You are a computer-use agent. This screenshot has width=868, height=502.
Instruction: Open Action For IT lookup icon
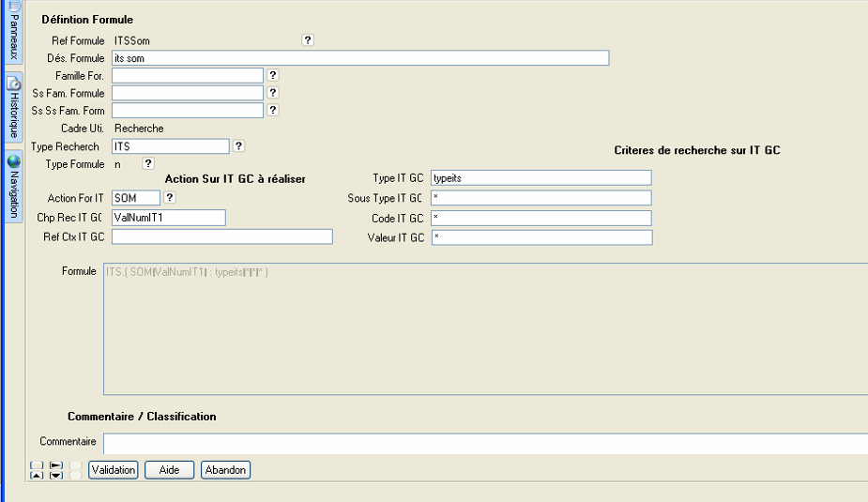pyautogui.click(x=170, y=198)
